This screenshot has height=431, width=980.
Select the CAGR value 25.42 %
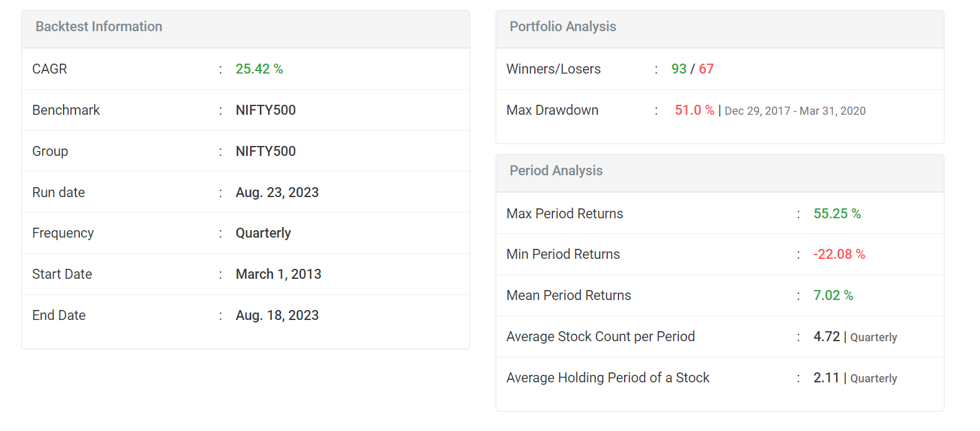tap(259, 69)
